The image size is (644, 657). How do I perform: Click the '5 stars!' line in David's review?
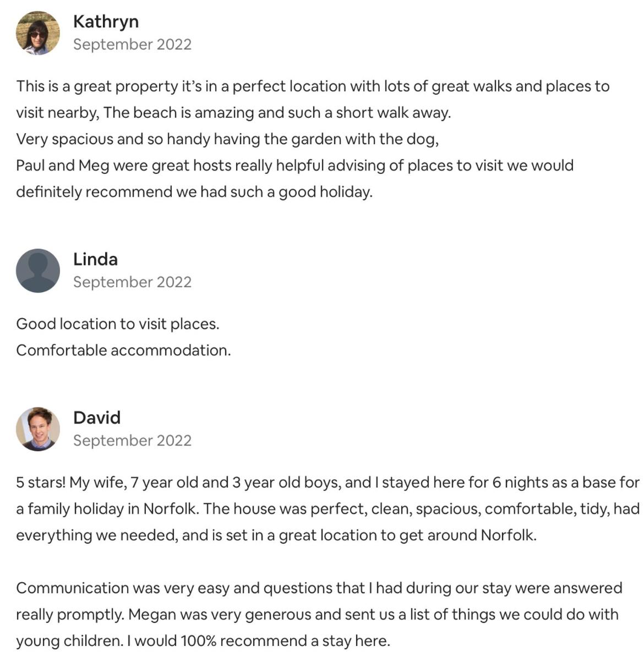coord(328,482)
